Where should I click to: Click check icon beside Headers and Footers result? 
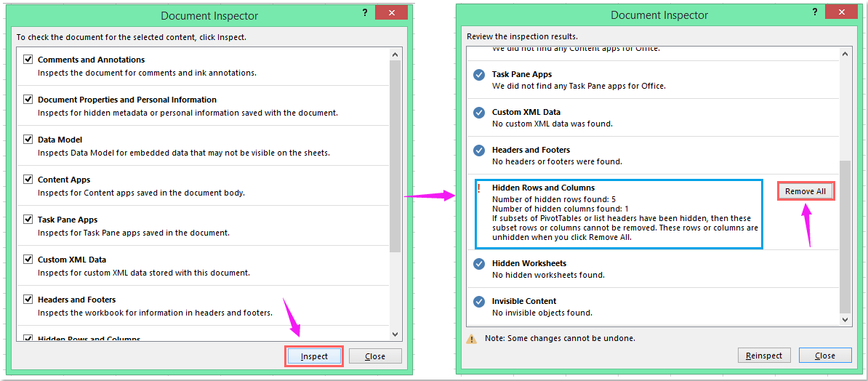[x=479, y=151]
